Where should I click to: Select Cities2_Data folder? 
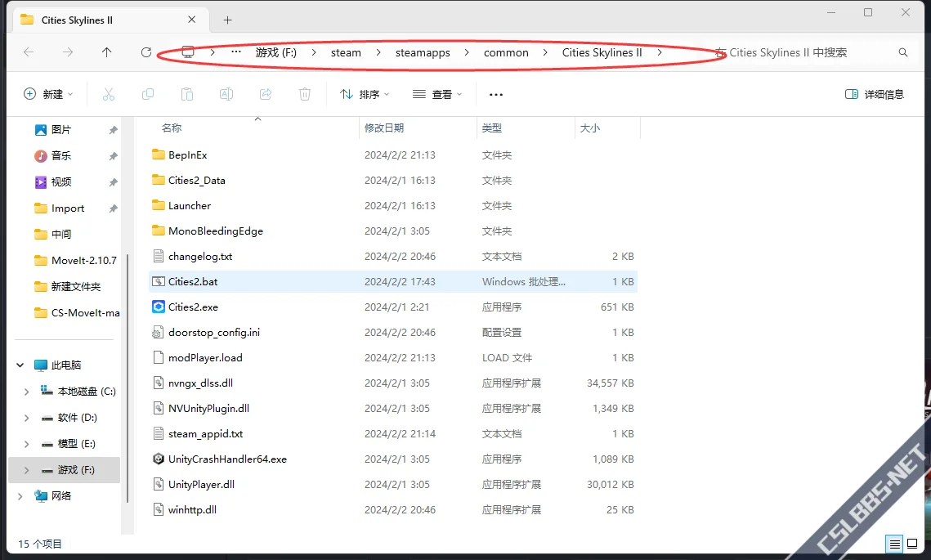pyautogui.click(x=393, y=180)
